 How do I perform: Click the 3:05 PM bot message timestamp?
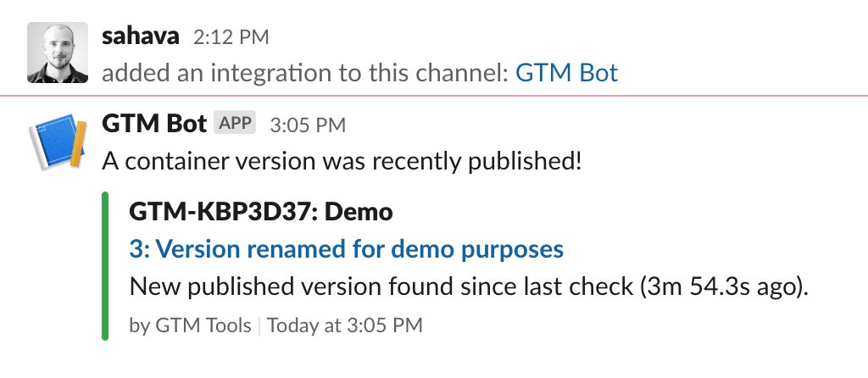(x=308, y=125)
